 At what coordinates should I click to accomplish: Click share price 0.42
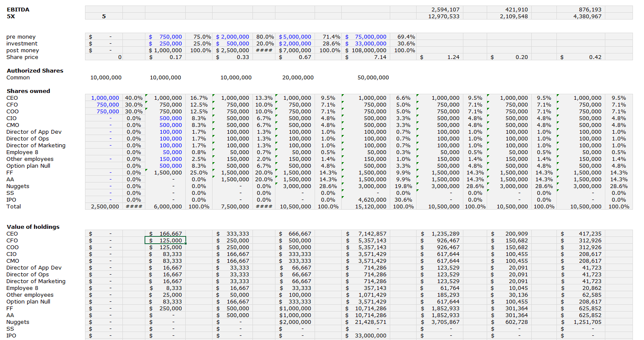tap(581, 57)
